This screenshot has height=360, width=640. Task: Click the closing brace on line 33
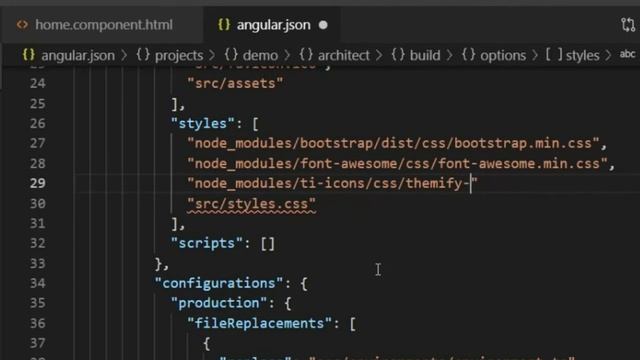[159, 264]
